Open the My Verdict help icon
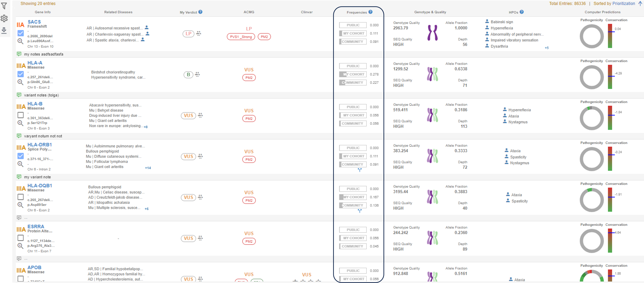 201,12
